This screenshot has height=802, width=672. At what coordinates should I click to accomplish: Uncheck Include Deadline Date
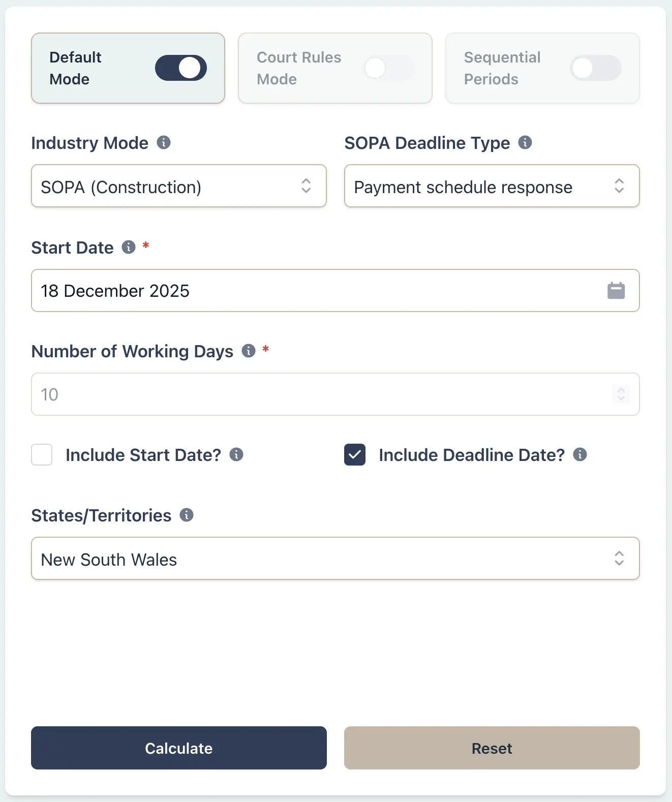click(355, 455)
